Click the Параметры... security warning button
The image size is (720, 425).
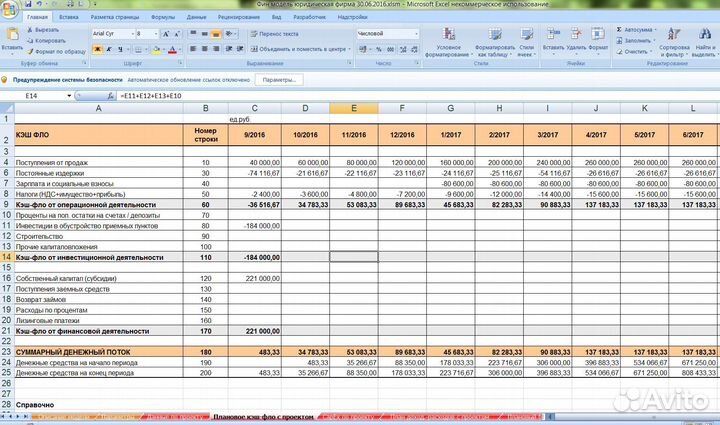tap(280, 79)
